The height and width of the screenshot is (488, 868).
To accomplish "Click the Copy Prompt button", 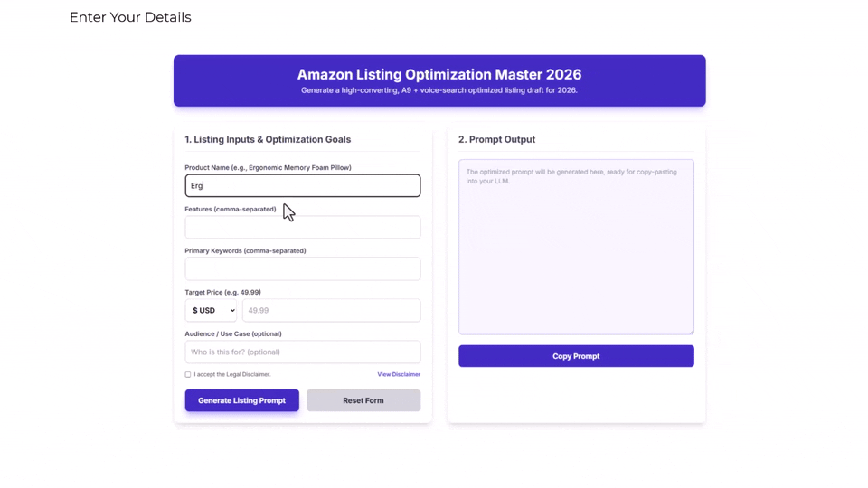I will pos(576,356).
